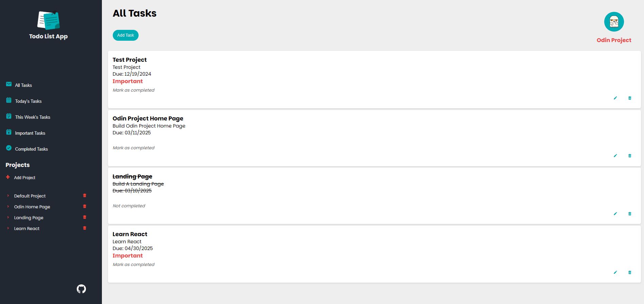The image size is (644, 304).
Task: Delete the Learn React task with trash icon
Action: (x=630, y=272)
